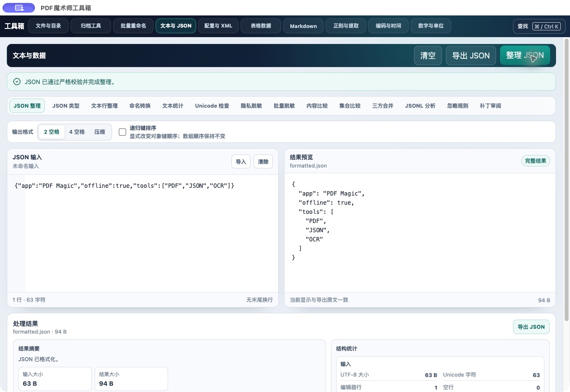The height and width of the screenshot is (392, 570).
Task: Open the 数字与单位 toolbox category
Action: [x=431, y=26]
